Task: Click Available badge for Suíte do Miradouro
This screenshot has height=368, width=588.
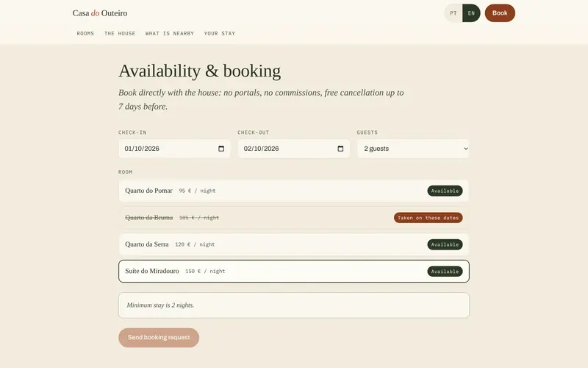Action: tap(445, 271)
